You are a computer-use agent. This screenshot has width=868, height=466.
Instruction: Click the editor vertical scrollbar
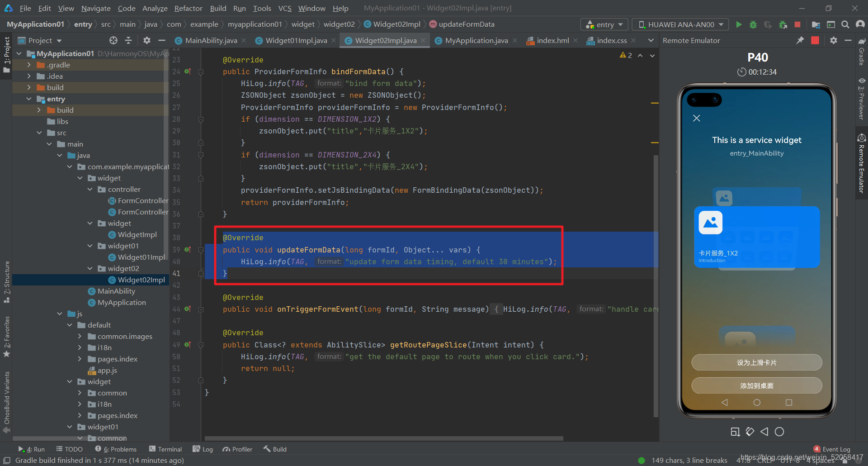pos(656,285)
